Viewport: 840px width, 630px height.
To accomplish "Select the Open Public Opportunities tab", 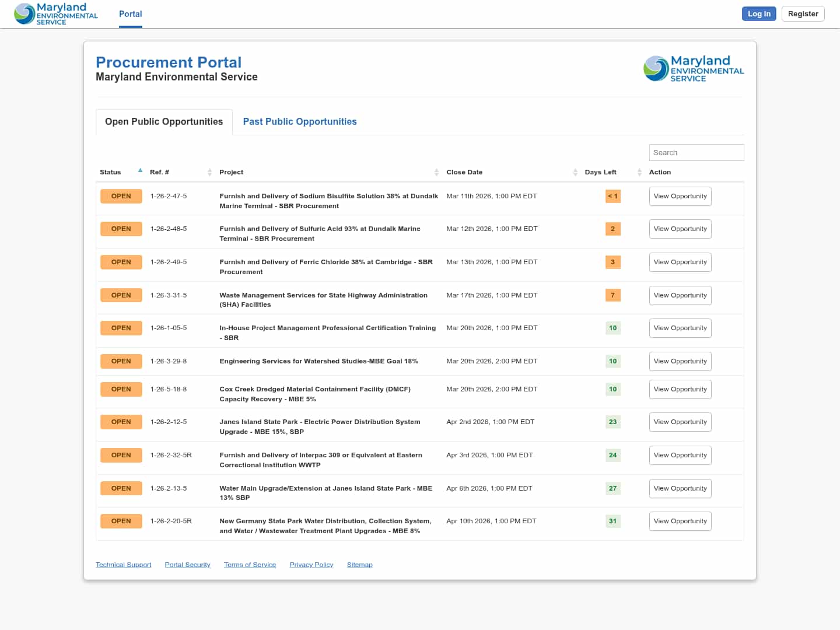I will [x=164, y=121].
